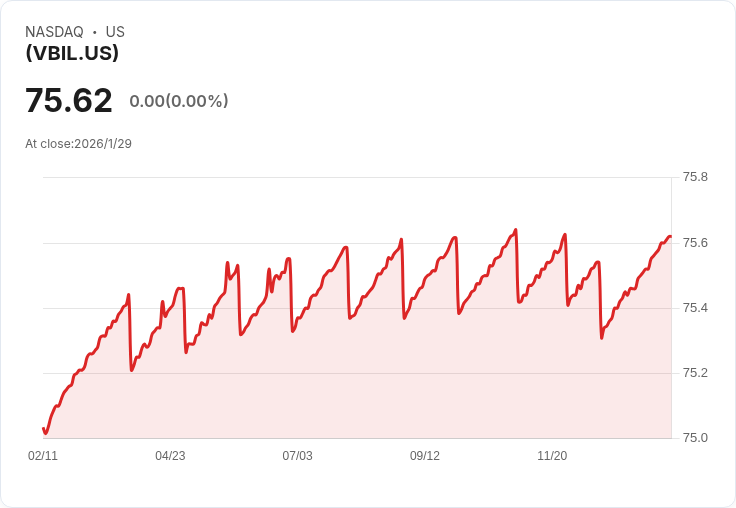
Task: Click the NASDAQ exchange label
Action: click(54, 32)
